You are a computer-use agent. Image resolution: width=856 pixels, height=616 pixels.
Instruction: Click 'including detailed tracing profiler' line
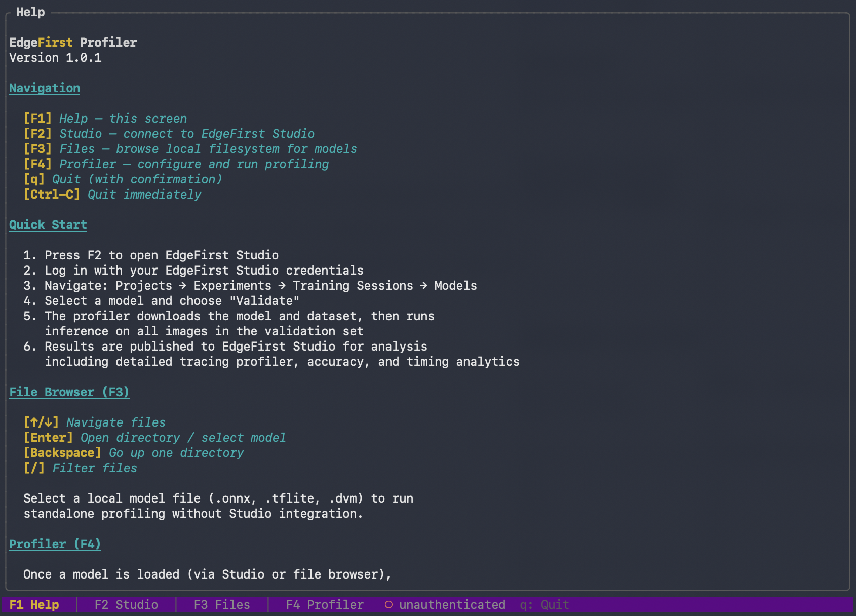point(282,362)
